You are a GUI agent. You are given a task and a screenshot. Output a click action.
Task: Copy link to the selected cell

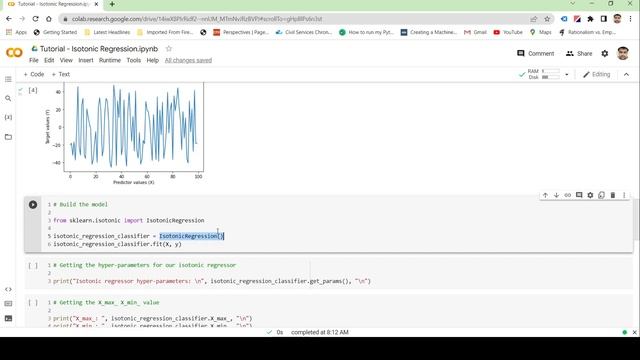click(568, 195)
